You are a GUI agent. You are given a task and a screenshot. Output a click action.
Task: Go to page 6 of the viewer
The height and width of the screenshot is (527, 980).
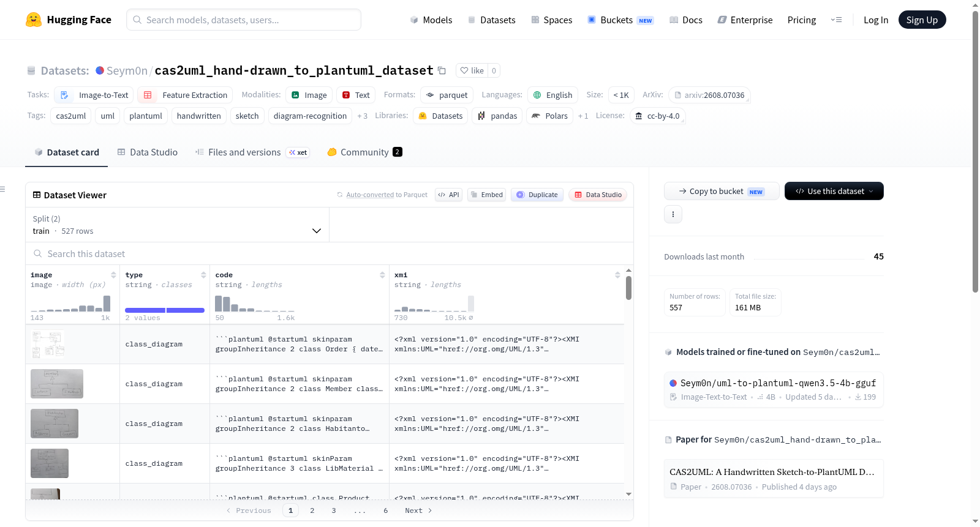[x=386, y=510]
